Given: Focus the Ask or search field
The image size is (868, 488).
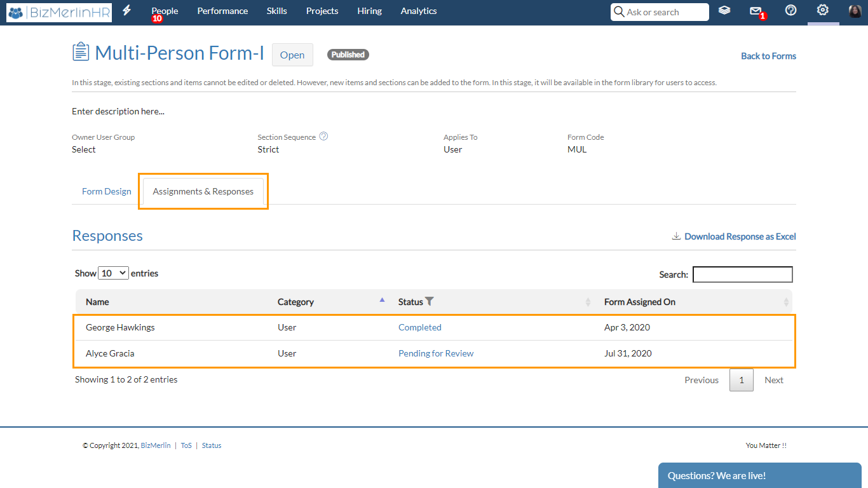Looking at the screenshot, I should click(660, 12).
